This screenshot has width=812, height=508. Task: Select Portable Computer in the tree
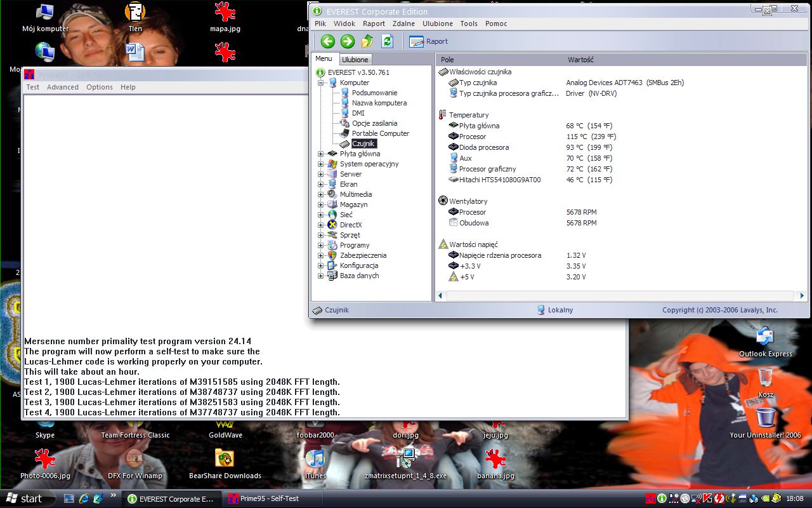coord(381,133)
